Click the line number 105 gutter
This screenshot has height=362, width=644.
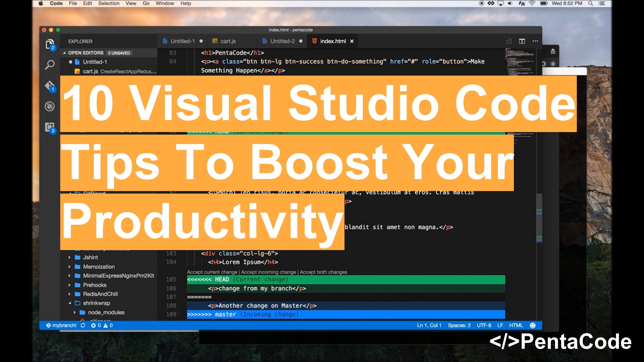pos(171,280)
